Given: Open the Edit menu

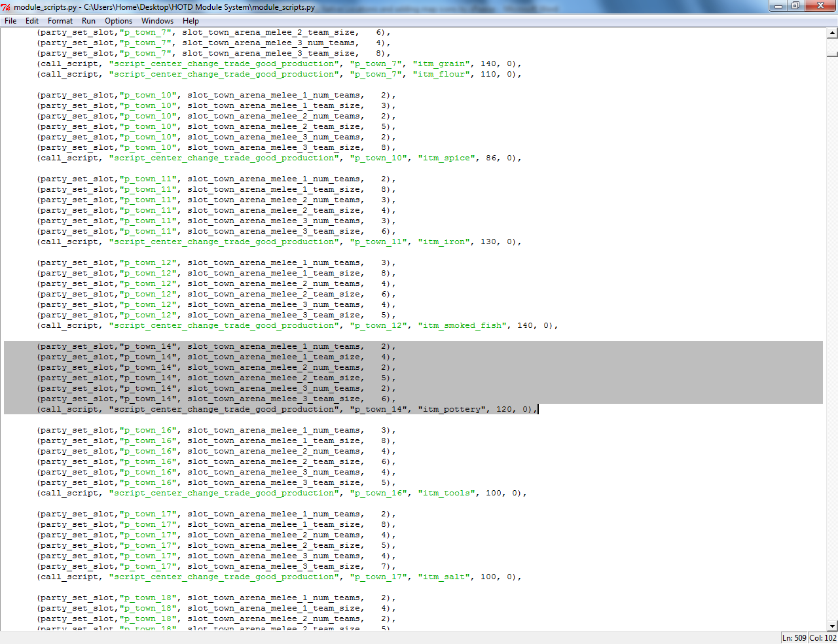Looking at the screenshot, I should pos(32,21).
